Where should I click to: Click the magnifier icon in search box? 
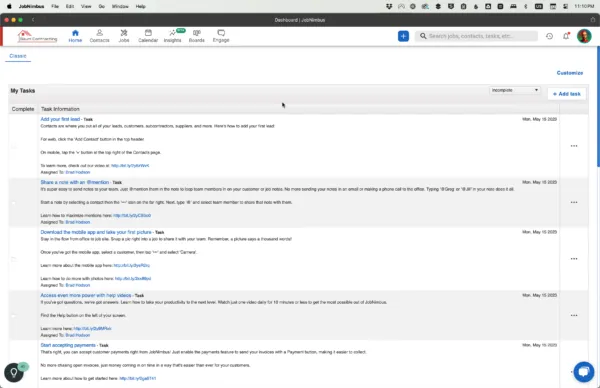pyautogui.click(x=423, y=36)
